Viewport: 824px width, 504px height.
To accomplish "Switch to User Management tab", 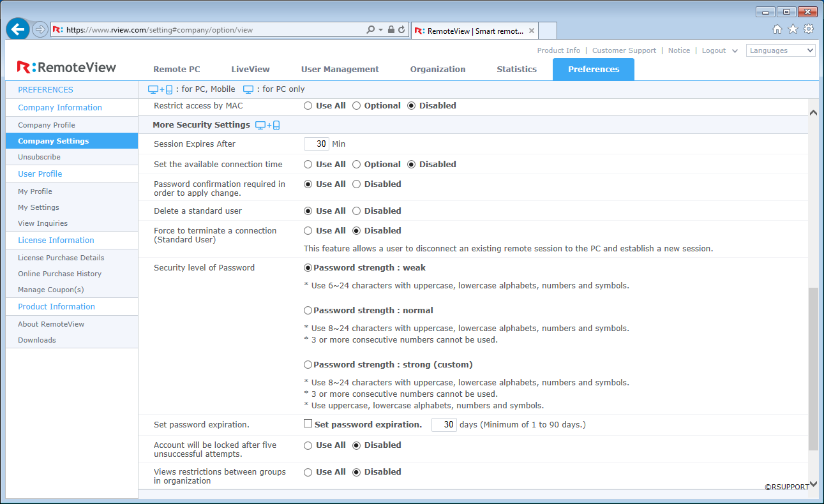I will tap(340, 69).
